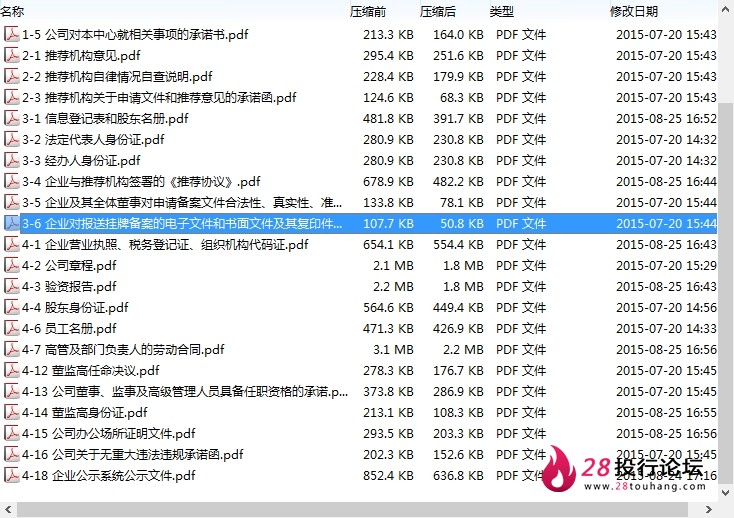
Task: Click PDF icon of 3-3 经办人身份证.pdf
Action: pos(11,161)
